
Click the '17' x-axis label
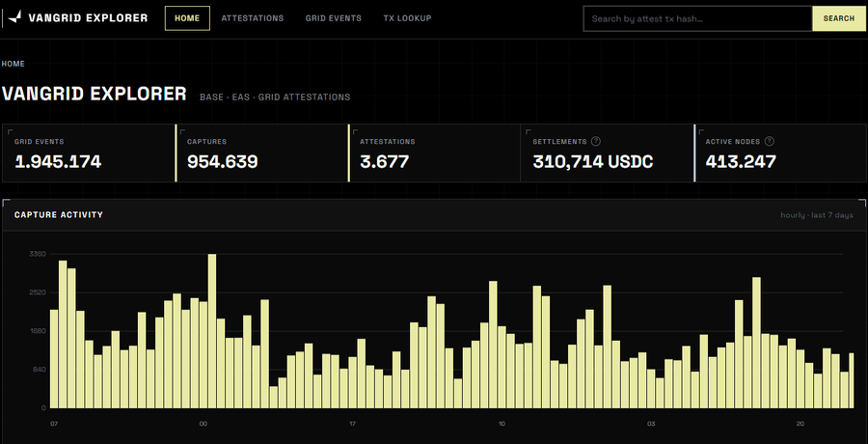(353, 424)
